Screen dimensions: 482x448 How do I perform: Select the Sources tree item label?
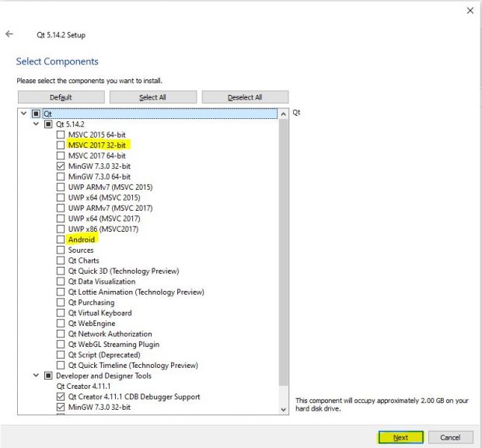click(x=81, y=250)
